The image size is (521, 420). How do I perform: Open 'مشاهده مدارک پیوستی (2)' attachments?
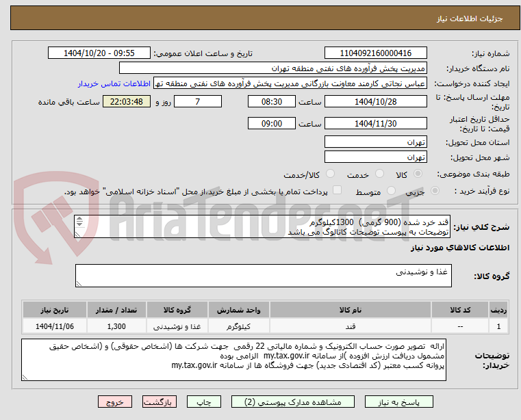pyautogui.click(x=293, y=402)
